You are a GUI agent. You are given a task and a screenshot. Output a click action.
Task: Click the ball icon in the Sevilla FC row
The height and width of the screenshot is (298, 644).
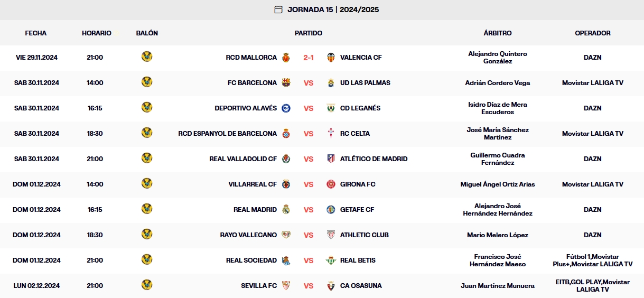pos(147,285)
